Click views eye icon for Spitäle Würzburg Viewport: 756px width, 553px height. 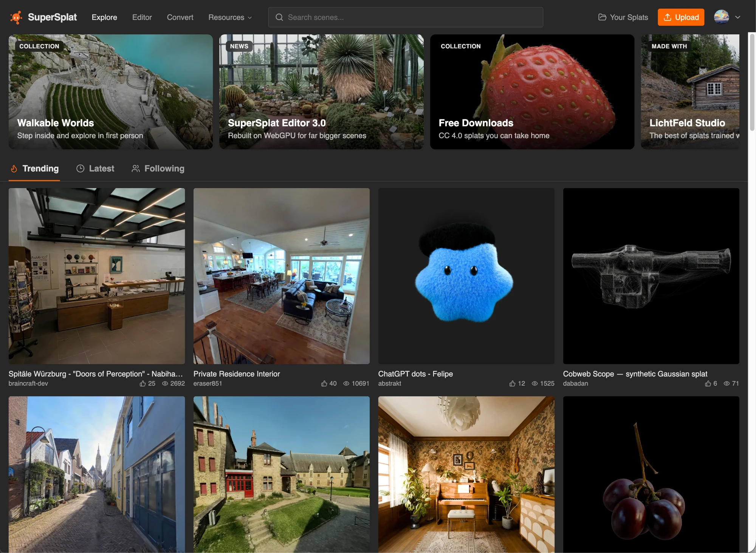pyautogui.click(x=165, y=384)
